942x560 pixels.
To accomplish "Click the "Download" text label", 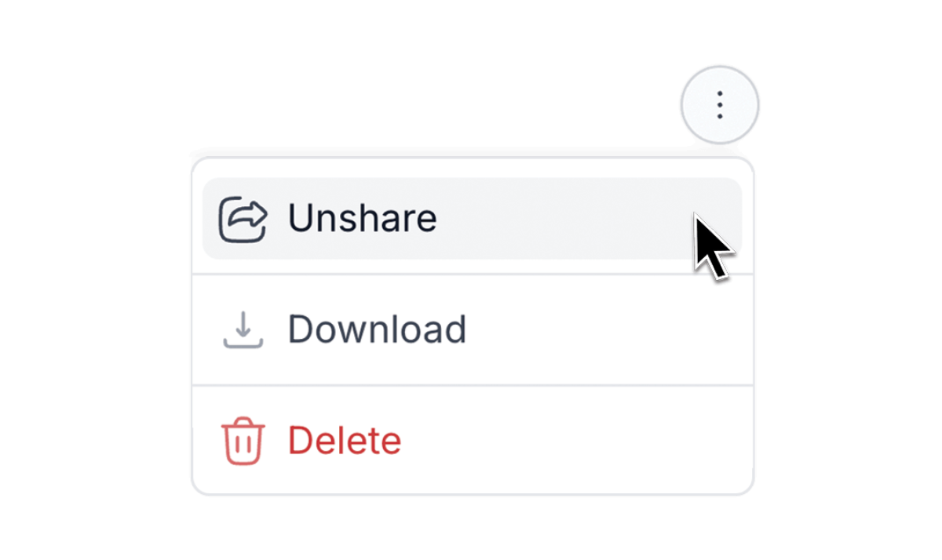I will click(377, 329).
